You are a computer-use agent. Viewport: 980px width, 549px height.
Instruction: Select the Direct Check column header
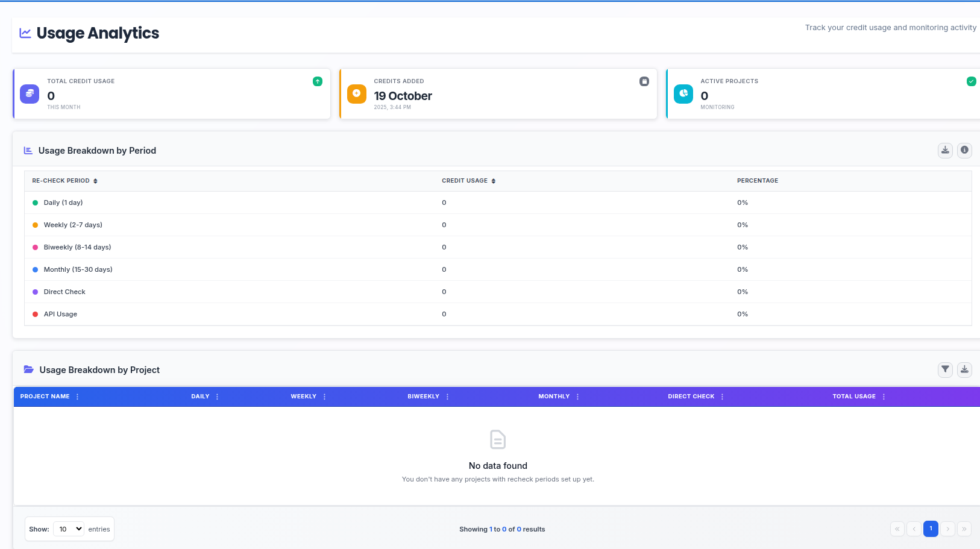pos(691,396)
